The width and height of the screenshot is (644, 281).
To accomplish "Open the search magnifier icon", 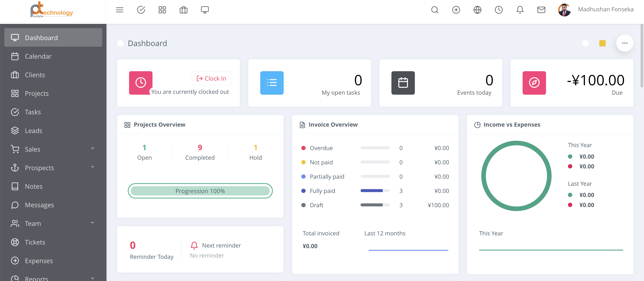I will click(435, 10).
